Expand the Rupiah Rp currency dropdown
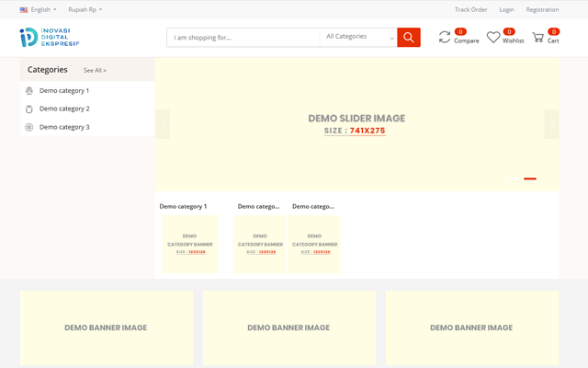Screen dimensions: 588x368 [x=85, y=9]
